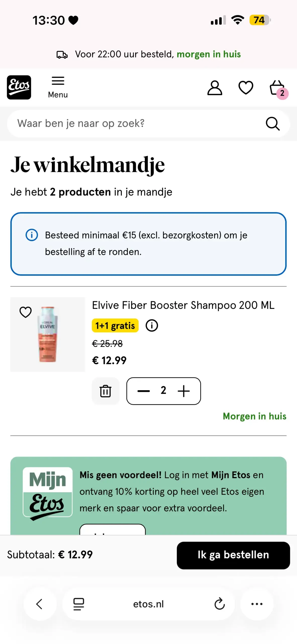Tap the etos.nl address bar
297x644 pixels.
148,604
